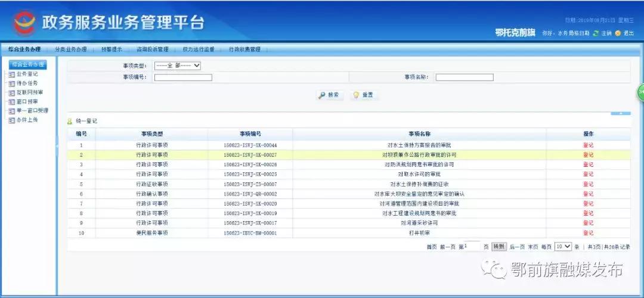Select cell 150623-ISWJ-QR-00002
Viewport: 644px width, 298px height.
(x=250, y=194)
